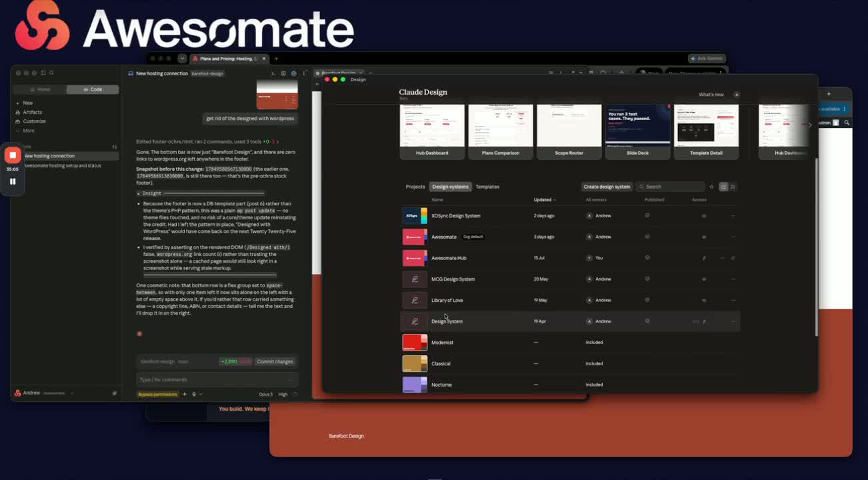This screenshot has height=480, width=868.
Task: Switch to the alternate view next to list view
Action: (x=733, y=187)
